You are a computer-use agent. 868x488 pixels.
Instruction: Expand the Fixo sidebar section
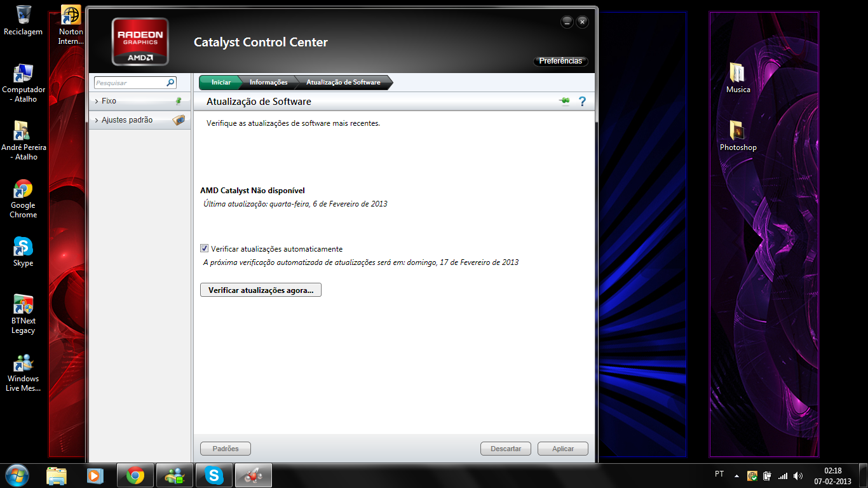109,101
